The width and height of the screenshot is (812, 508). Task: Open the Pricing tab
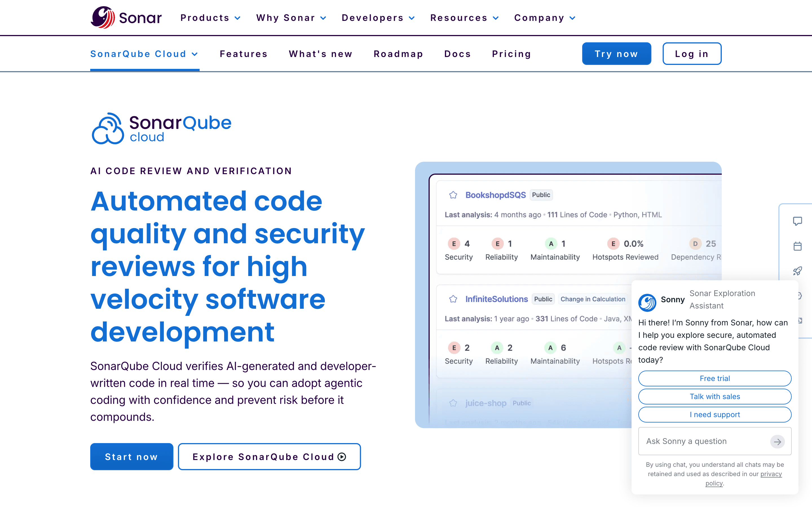511,54
